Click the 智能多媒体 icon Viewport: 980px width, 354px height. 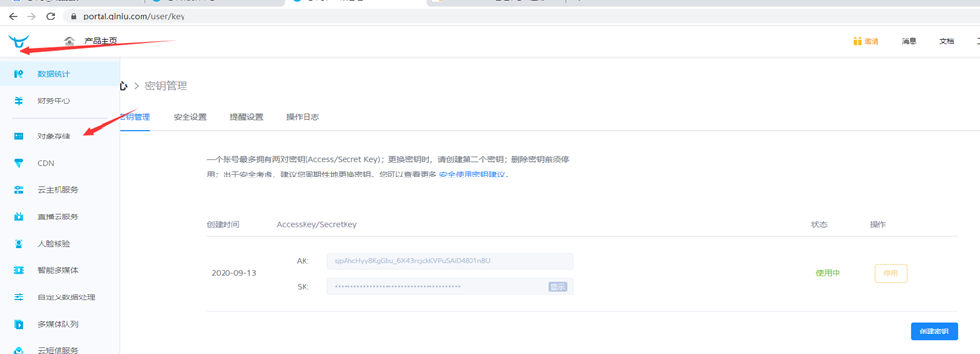(x=19, y=270)
